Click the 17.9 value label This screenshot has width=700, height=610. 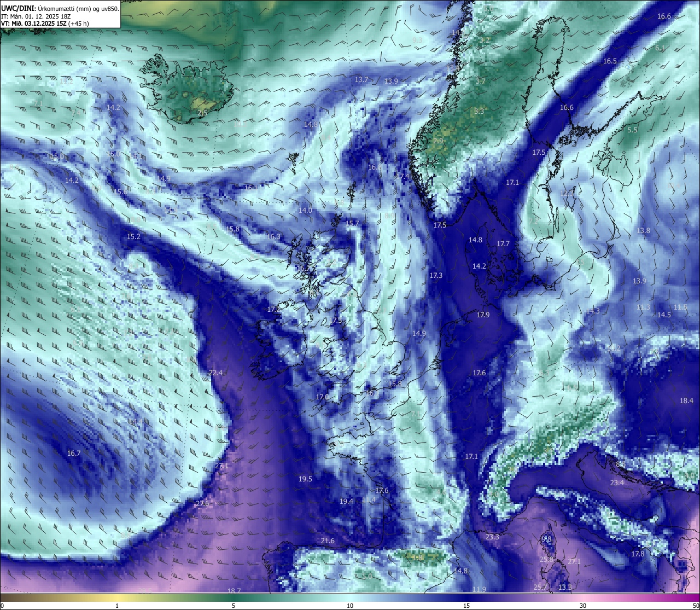(x=483, y=315)
